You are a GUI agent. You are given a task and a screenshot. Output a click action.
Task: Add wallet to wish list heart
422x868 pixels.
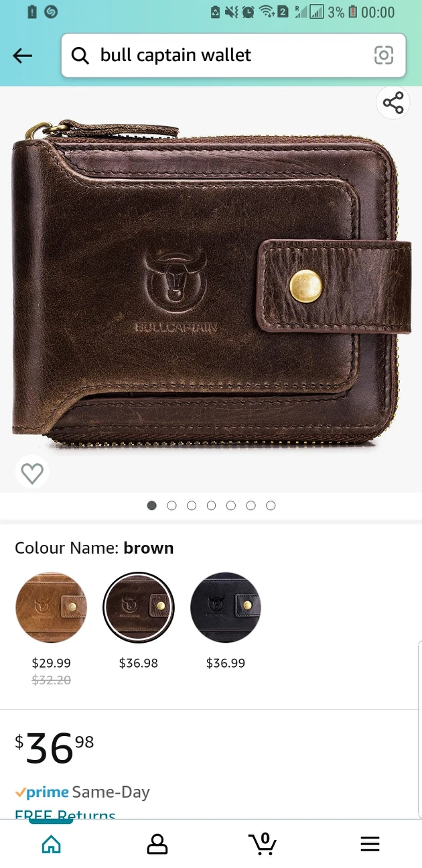pos(32,473)
